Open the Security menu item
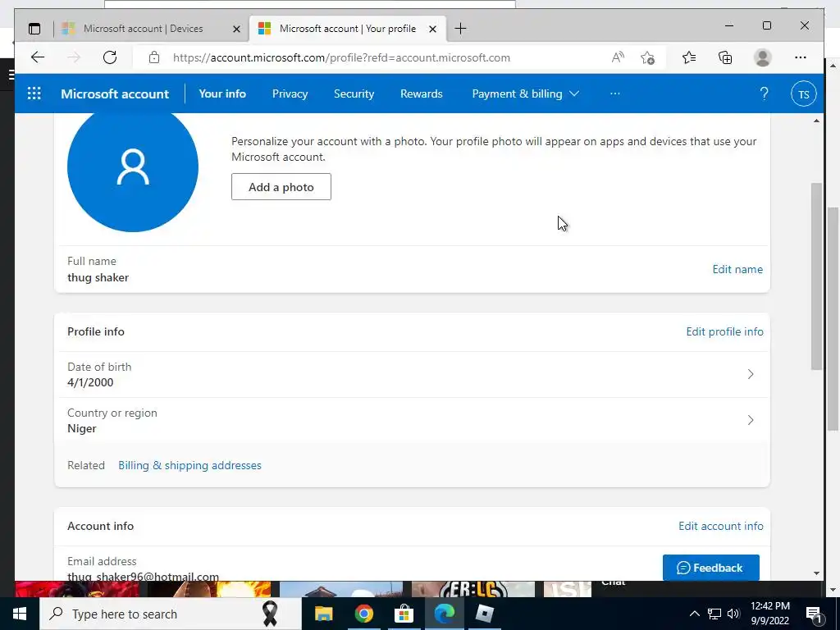The image size is (840, 630). coord(354,94)
